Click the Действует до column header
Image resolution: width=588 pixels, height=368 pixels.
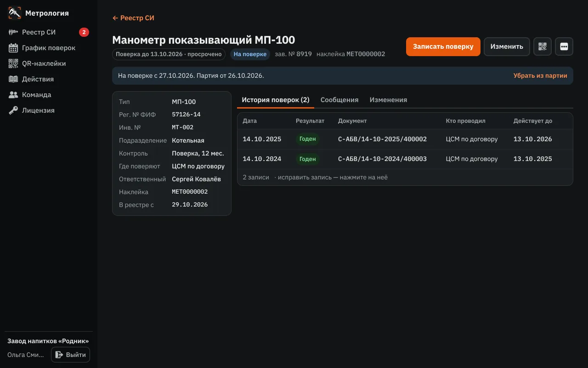pos(533,121)
